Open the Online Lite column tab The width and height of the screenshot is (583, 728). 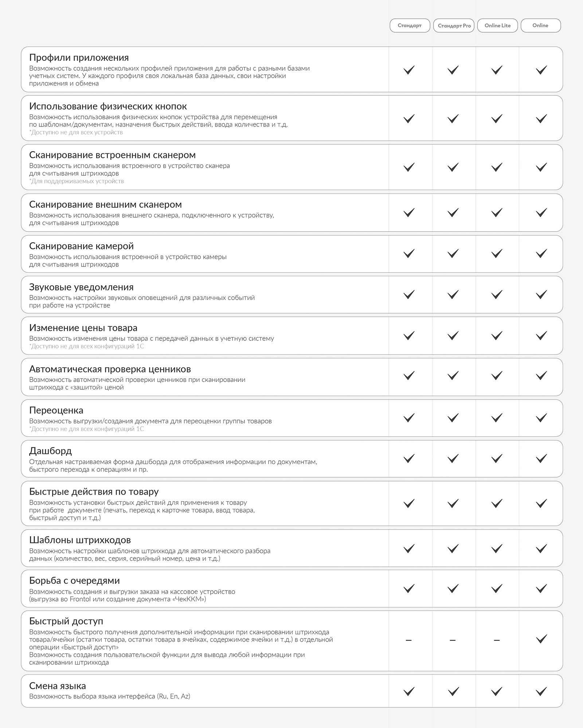pyautogui.click(x=497, y=26)
